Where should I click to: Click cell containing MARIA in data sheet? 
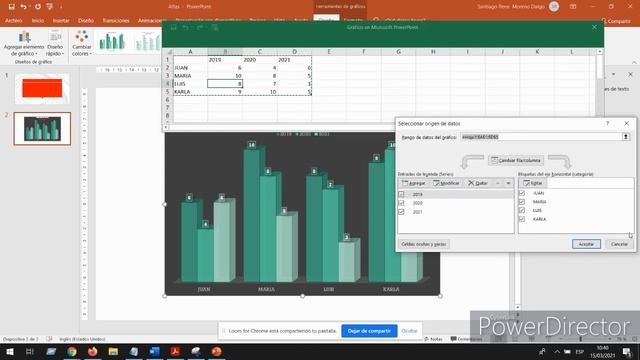point(190,76)
